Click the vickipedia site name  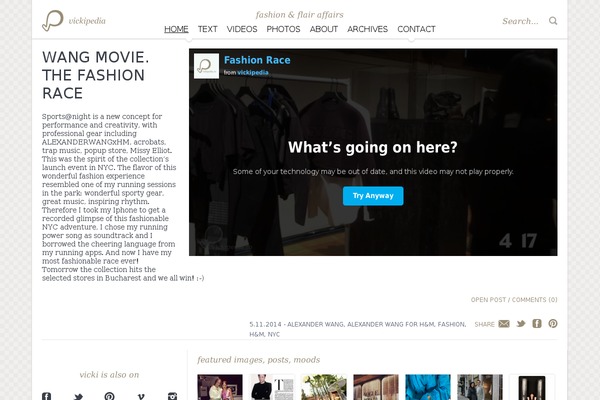click(87, 21)
